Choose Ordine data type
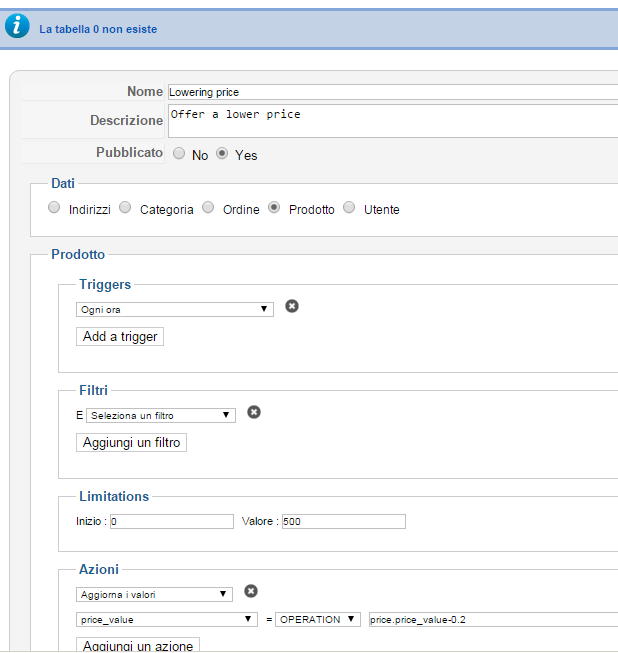This screenshot has width=618, height=653. coord(208,207)
